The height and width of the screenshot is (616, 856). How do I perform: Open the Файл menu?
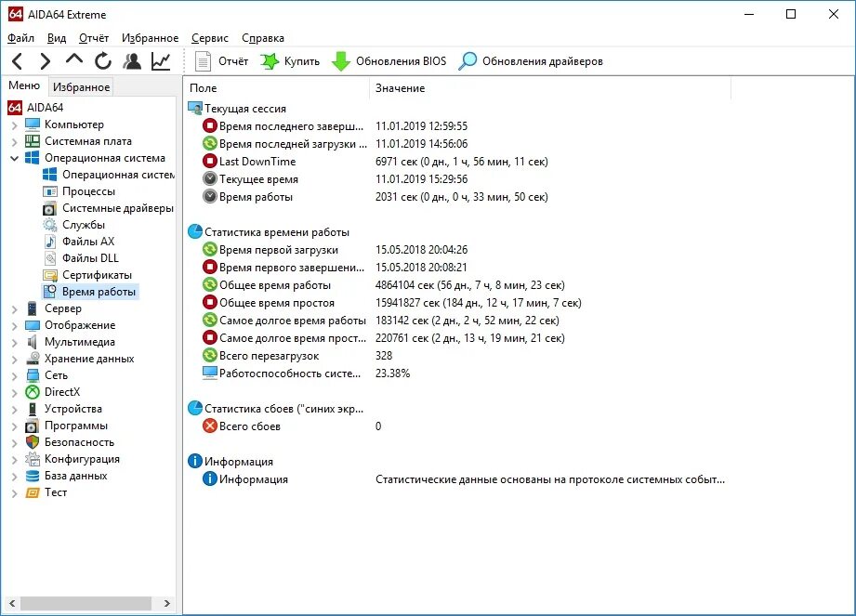(20, 38)
